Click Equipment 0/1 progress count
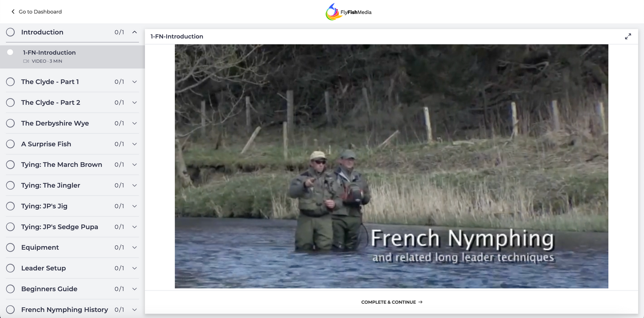Viewport: 644px width, 318px height. click(119, 248)
